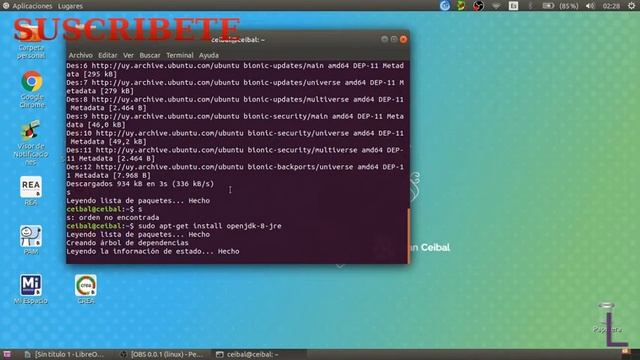The image size is (640, 360).
Task: Click the line 's: orden no encontrada'
Action: click(113, 218)
